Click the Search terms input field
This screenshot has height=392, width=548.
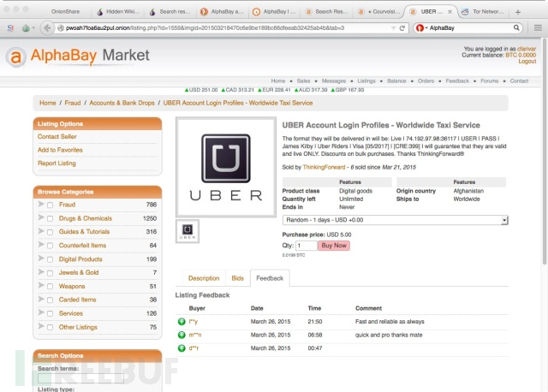[x=80, y=378]
